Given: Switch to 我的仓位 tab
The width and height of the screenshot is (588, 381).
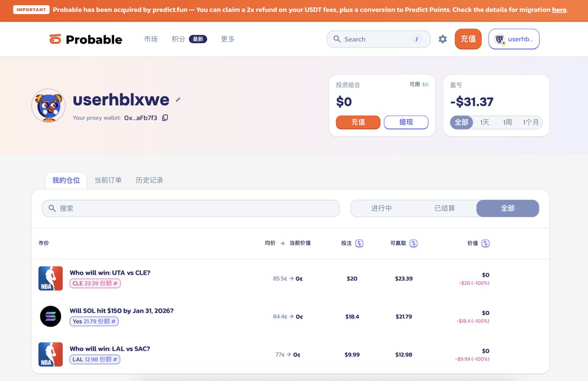Looking at the screenshot, I should pos(66,180).
